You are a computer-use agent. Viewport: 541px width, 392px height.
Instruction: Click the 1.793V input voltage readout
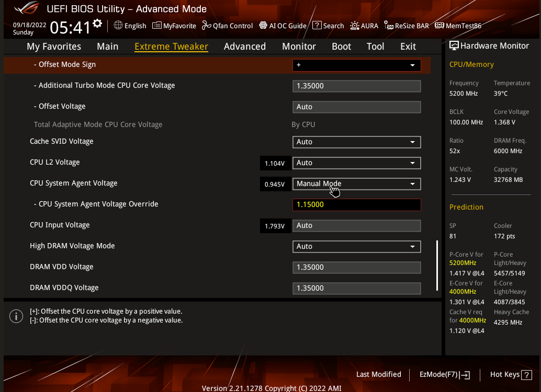coord(275,226)
